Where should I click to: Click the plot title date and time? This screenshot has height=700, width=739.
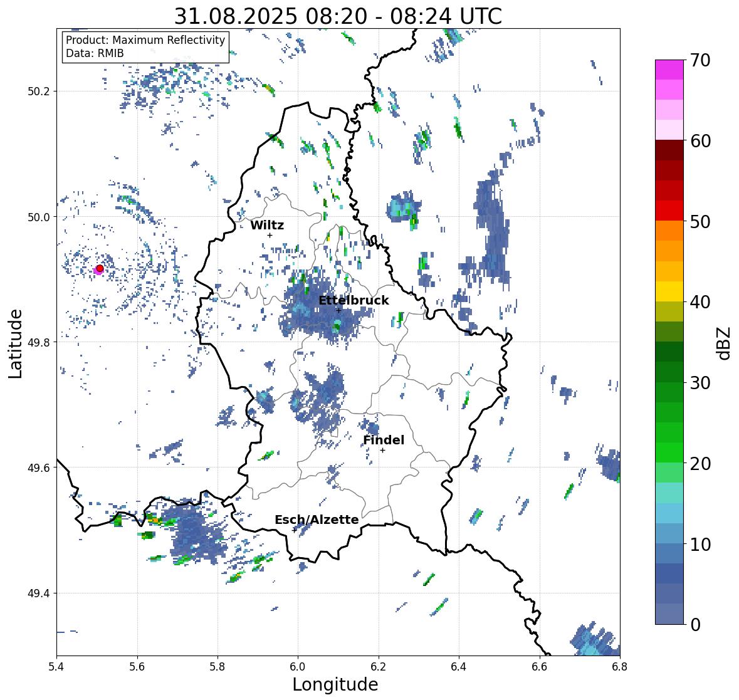click(338, 16)
